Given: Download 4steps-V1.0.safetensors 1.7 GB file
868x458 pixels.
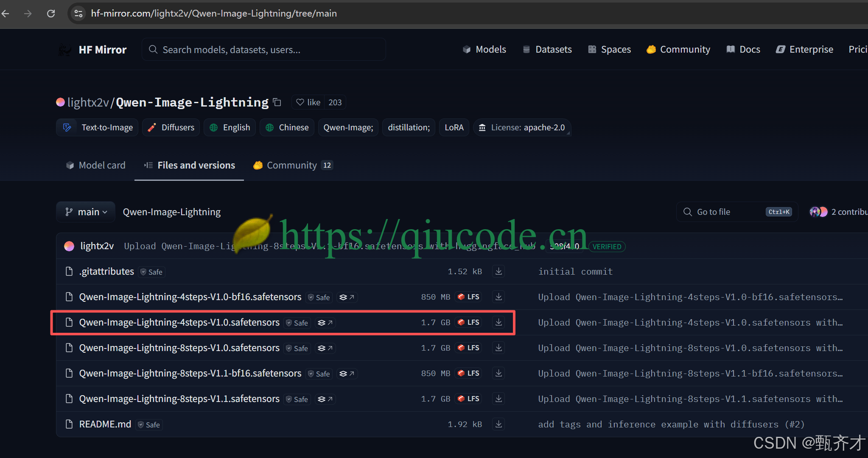Looking at the screenshot, I should [499, 322].
